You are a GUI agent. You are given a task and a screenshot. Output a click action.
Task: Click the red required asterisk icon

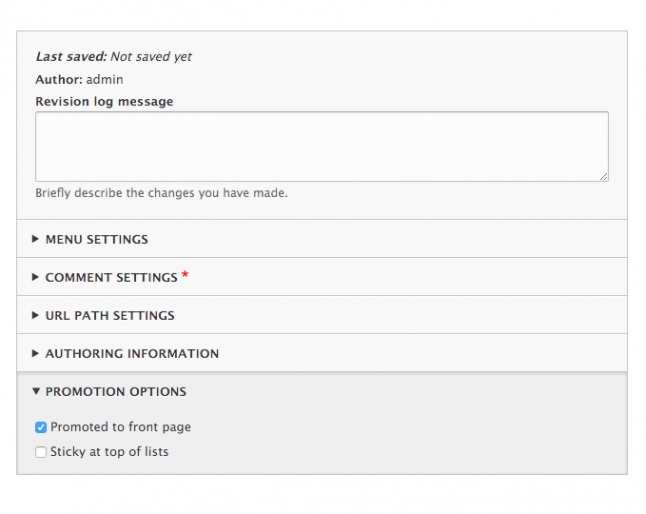point(185,274)
